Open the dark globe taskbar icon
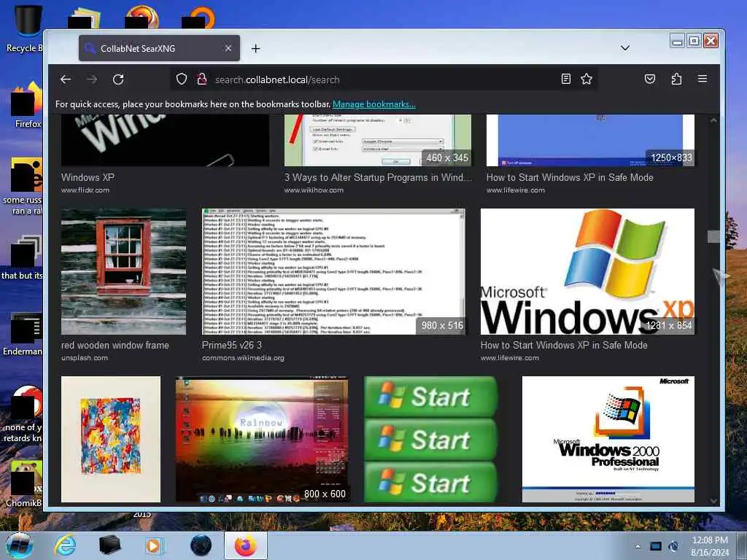 point(201,545)
